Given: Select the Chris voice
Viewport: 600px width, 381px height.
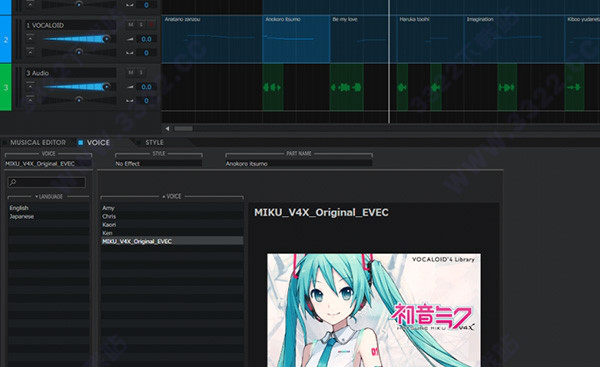Looking at the screenshot, I should tap(172, 216).
